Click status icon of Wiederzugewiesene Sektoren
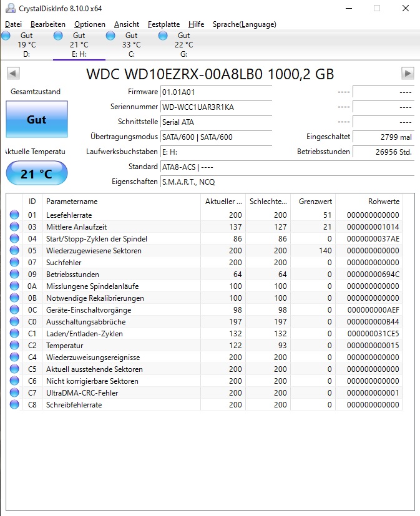420x516 pixels. [14, 250]
